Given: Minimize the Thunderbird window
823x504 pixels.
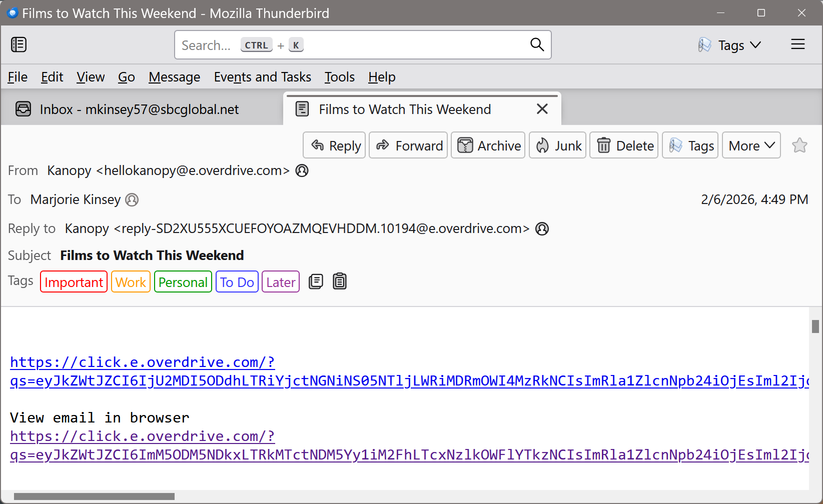Looking at the screenshot, I should [x=721, y=13].
